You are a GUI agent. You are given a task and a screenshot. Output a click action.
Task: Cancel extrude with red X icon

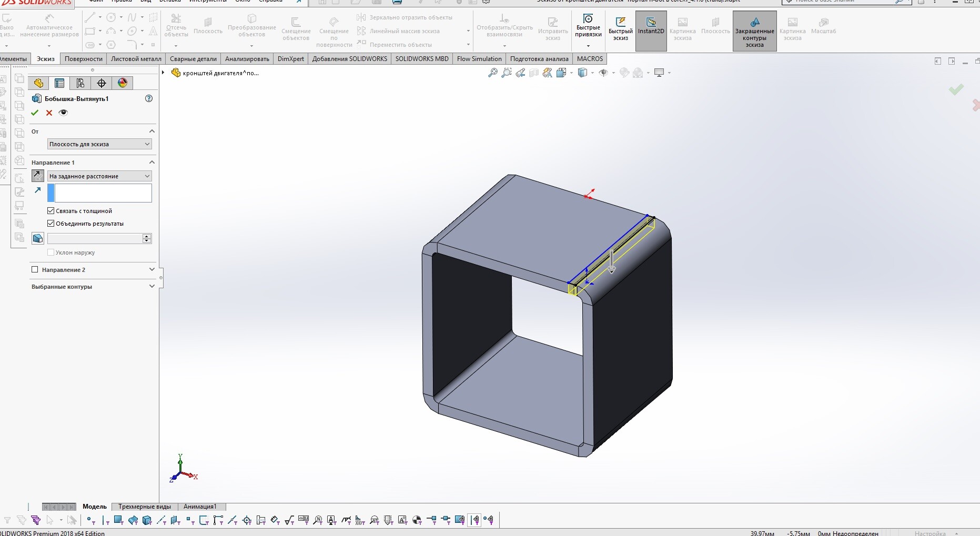coord(49,113)
